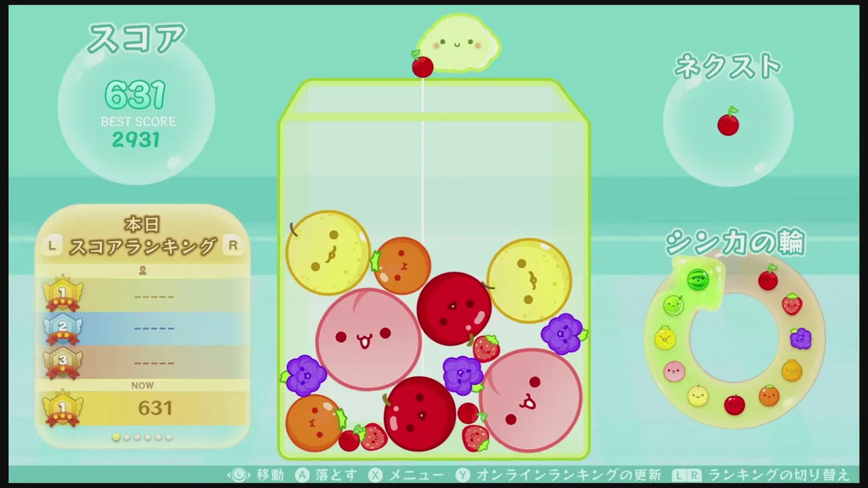Select the yellow pear in the evolution wheel
Screen dimensions: 868x488
pyautogui.click(x=698, y=395)
